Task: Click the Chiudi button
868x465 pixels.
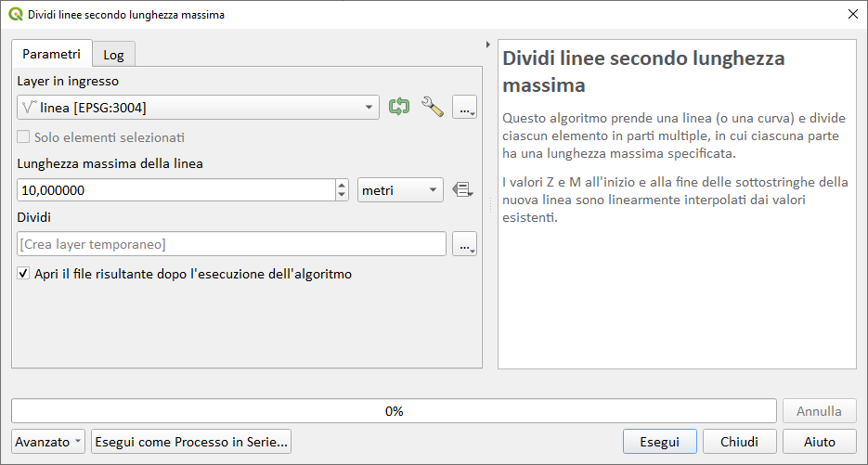Action: click(x=740, y=442)
